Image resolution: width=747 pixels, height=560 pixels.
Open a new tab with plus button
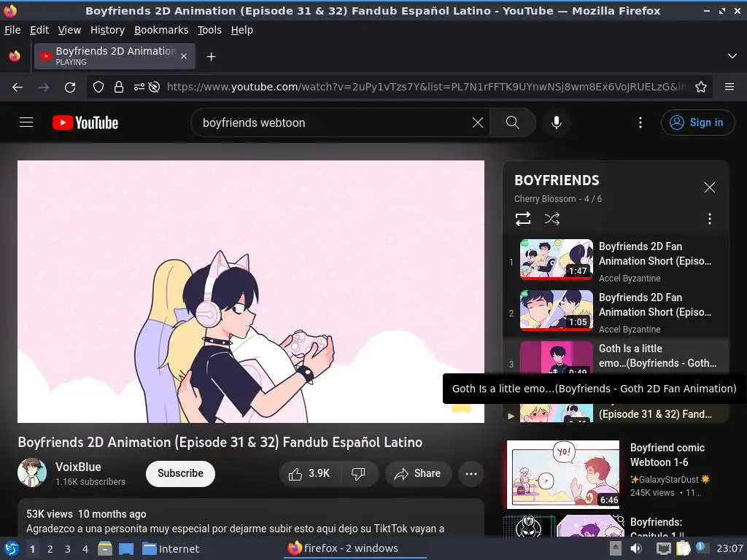pos(211,57)
